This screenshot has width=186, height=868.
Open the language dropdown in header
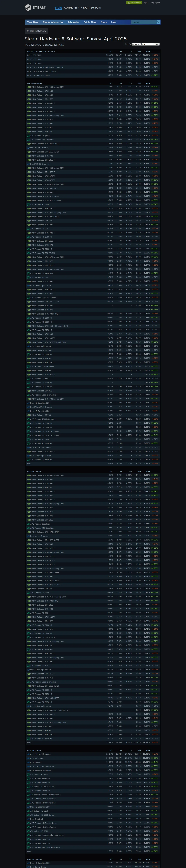coord(155,3)
